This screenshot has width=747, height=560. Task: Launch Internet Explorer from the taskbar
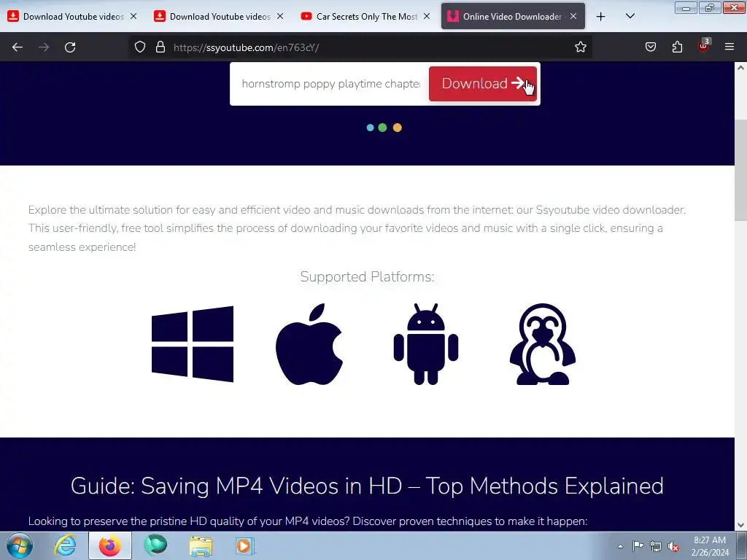coord(65,545)
